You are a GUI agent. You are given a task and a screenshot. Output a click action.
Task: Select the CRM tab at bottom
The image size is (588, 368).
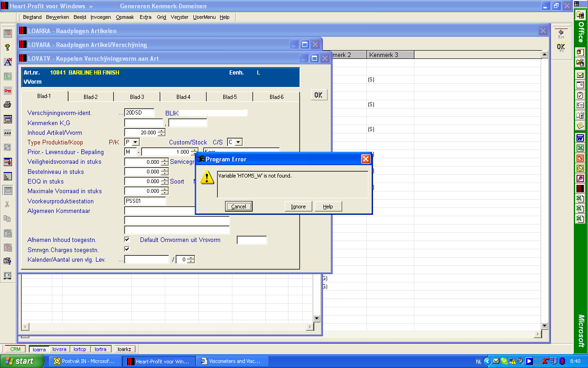tap(16, 349)
